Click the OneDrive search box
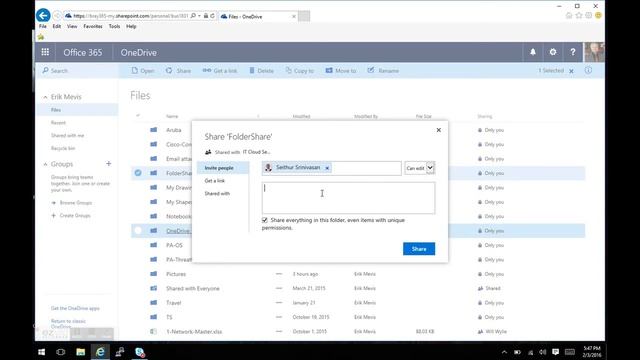 77,71
